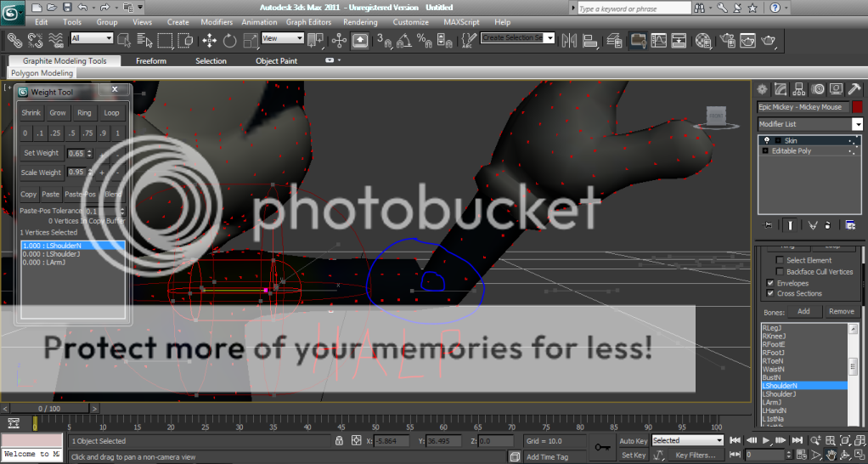Click the Add Time Tag button
Viewport: 868px width, 464px height.
click(547, 457)
